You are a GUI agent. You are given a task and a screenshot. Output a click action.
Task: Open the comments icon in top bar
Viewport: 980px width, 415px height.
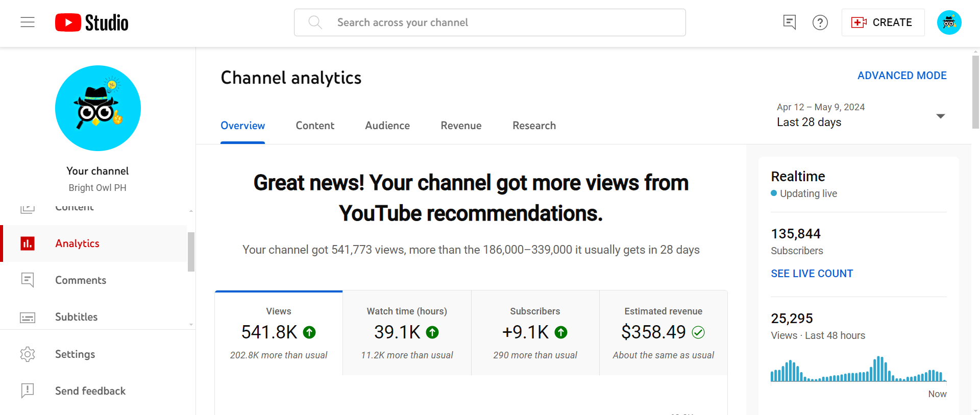click(789, 22)
